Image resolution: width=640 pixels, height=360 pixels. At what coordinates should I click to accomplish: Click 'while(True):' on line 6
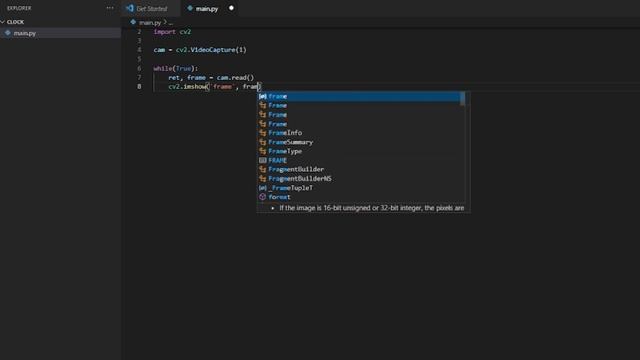point(176,68)
